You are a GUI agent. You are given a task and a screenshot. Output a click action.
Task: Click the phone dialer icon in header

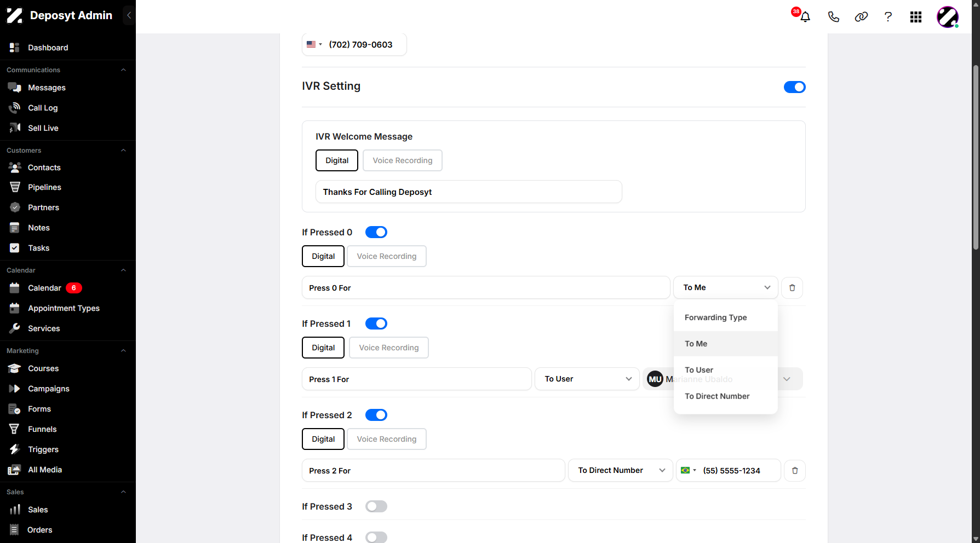(833, 17)
